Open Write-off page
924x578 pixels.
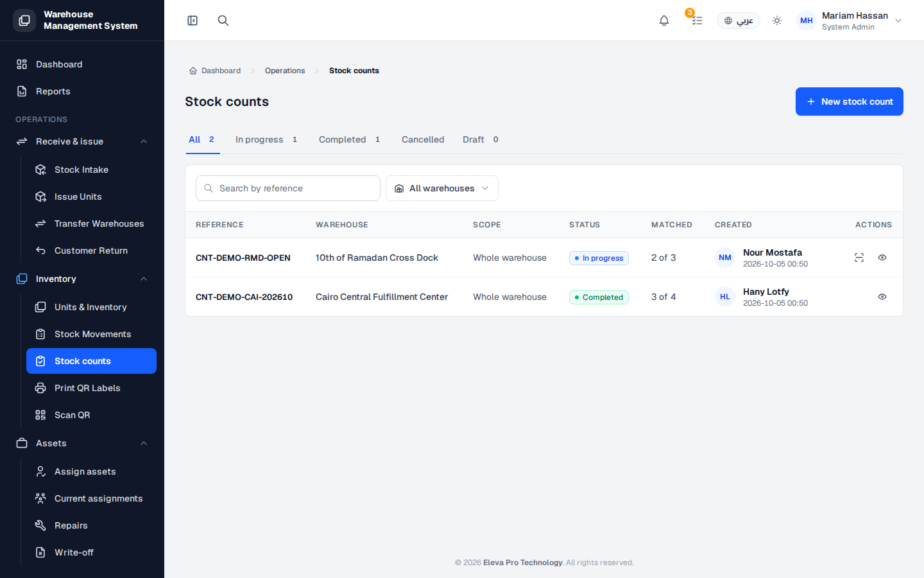coord(91,552)
